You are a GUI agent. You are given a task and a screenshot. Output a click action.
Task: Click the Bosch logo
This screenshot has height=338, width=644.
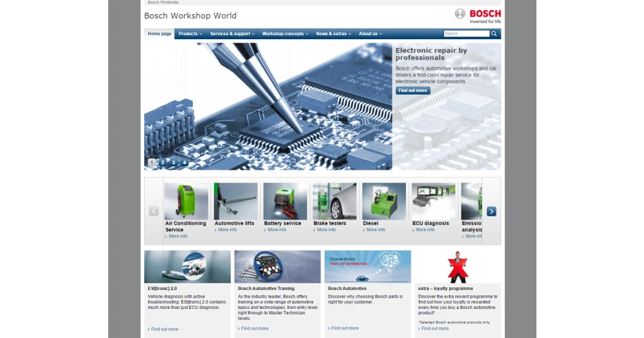pos(478,16)
